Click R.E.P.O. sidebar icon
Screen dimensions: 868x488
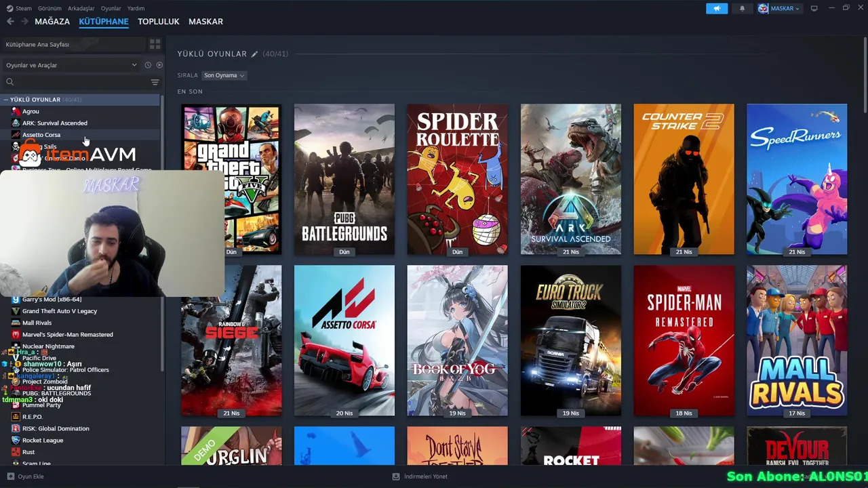pyautogui.click(x=16, y=417)
